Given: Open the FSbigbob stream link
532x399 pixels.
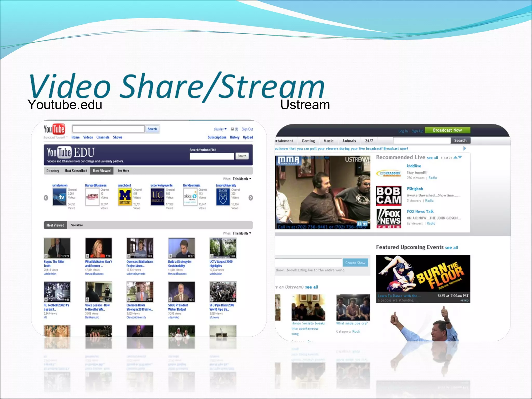Looking at the screenshot, I should coord(415,189).
